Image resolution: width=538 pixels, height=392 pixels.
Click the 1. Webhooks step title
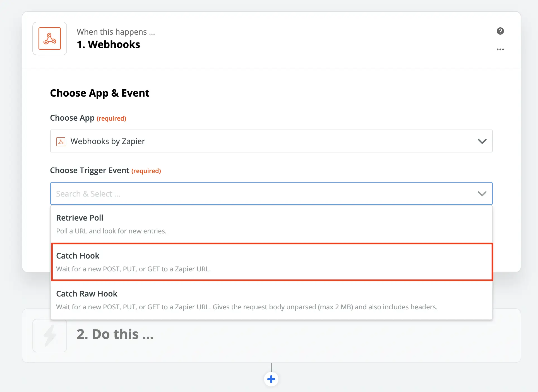(x=108, y=44)
